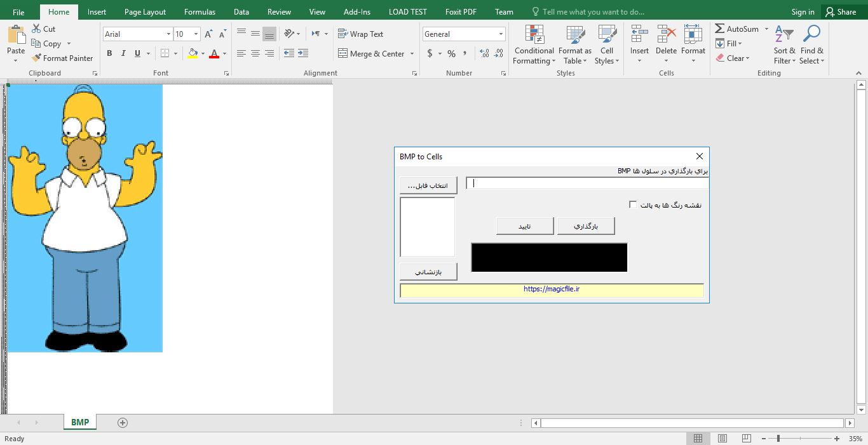This screenshot has width=868, height=445.
Task: Click the Delete cells icon
Action: [666, 34]
